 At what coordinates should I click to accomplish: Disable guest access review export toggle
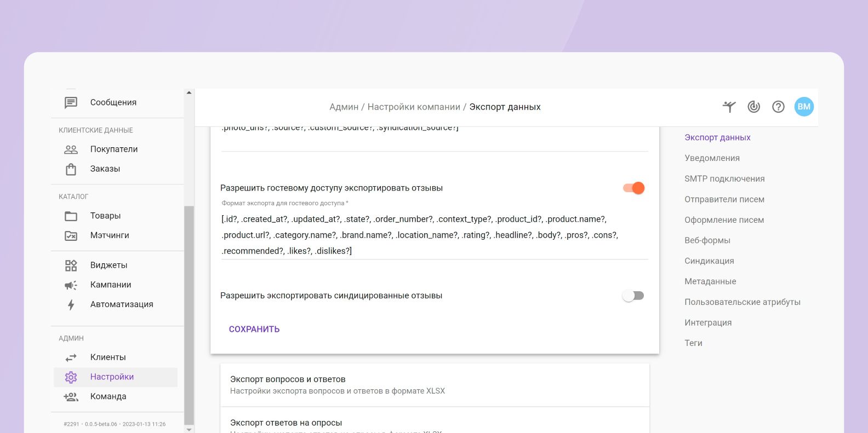point(633,188)
